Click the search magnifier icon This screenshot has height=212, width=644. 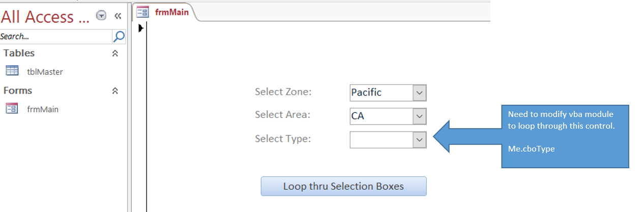coord(119,37)
